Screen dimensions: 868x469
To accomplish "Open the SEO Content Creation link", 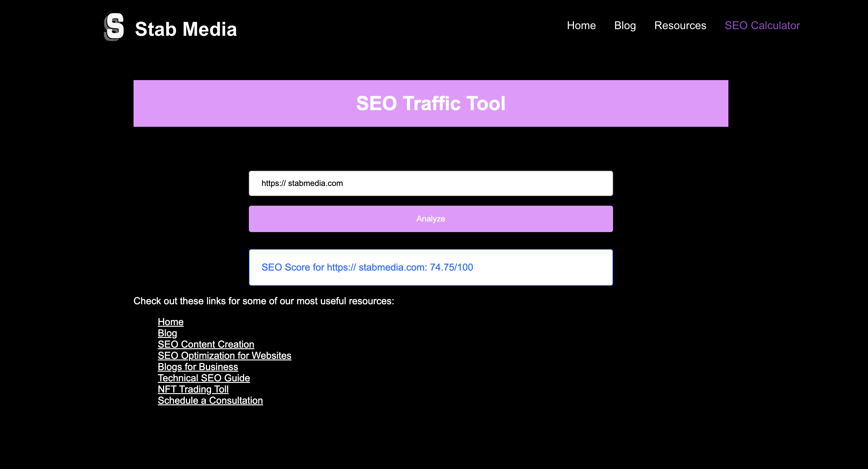I will pos(206,344).
